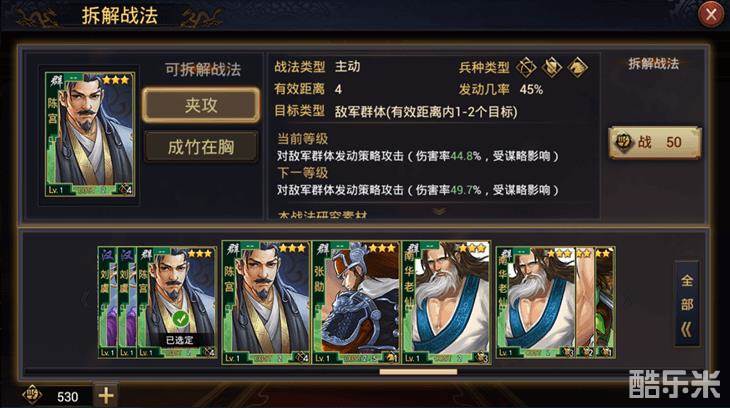Click the plus icon to add currency

(106, 395)
